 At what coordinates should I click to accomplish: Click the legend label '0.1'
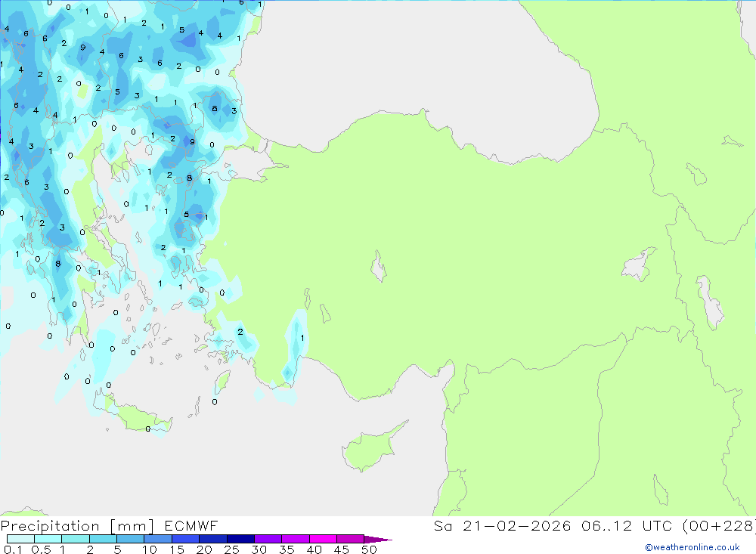coord(13,549)
